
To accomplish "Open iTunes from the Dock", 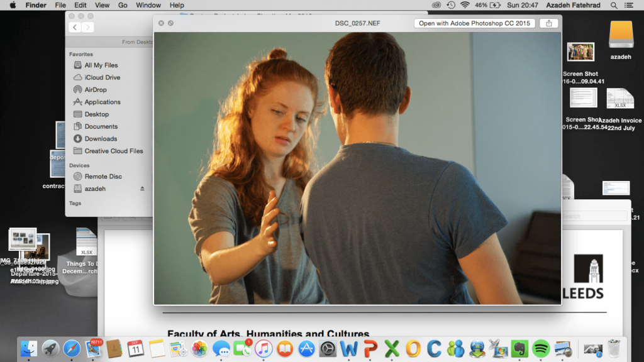I will (264, 348).
